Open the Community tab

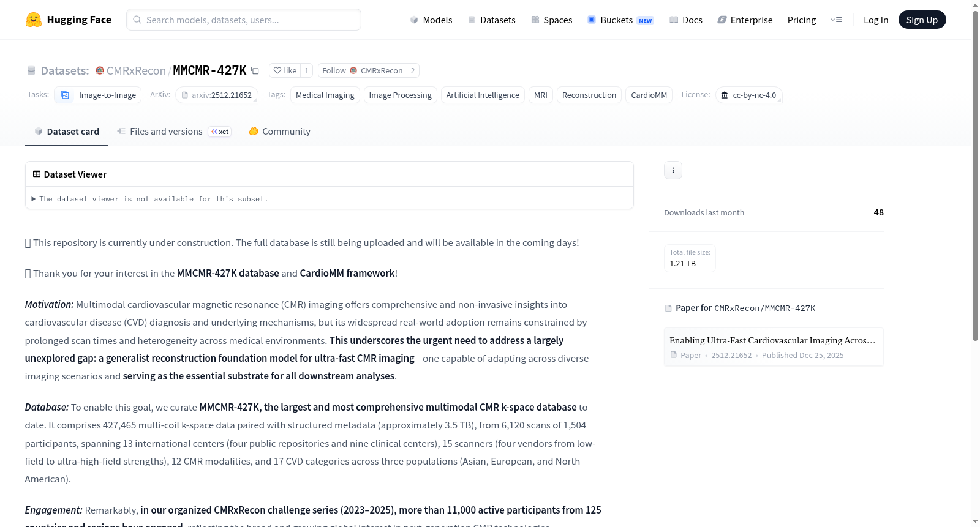click(279, 132)
